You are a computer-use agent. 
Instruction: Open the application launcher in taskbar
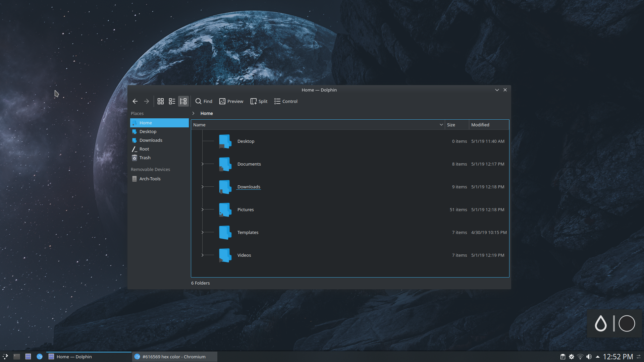[x=5, y=357]
